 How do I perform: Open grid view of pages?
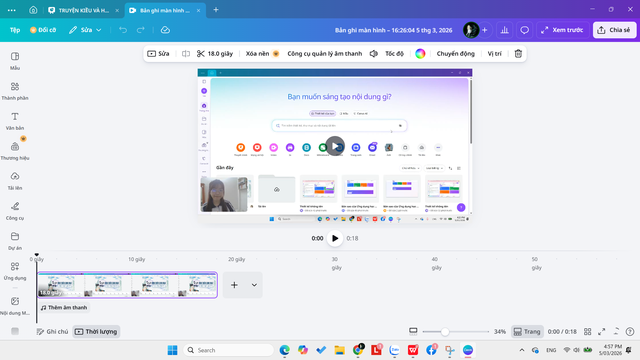coord(587,331)
